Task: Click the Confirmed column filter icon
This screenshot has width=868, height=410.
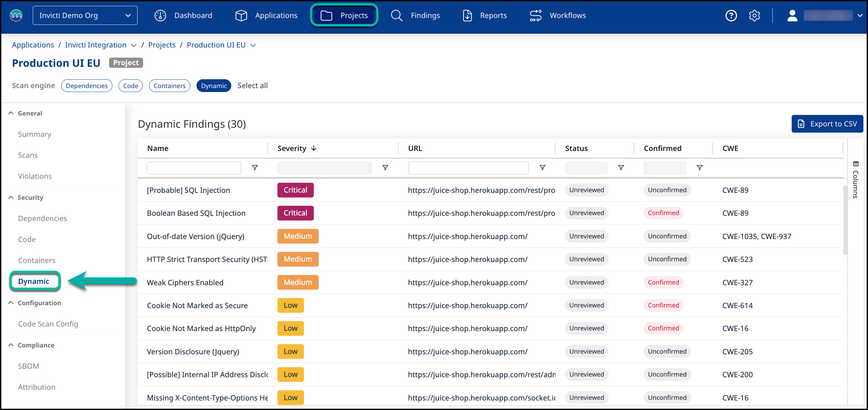Action: 700,167
